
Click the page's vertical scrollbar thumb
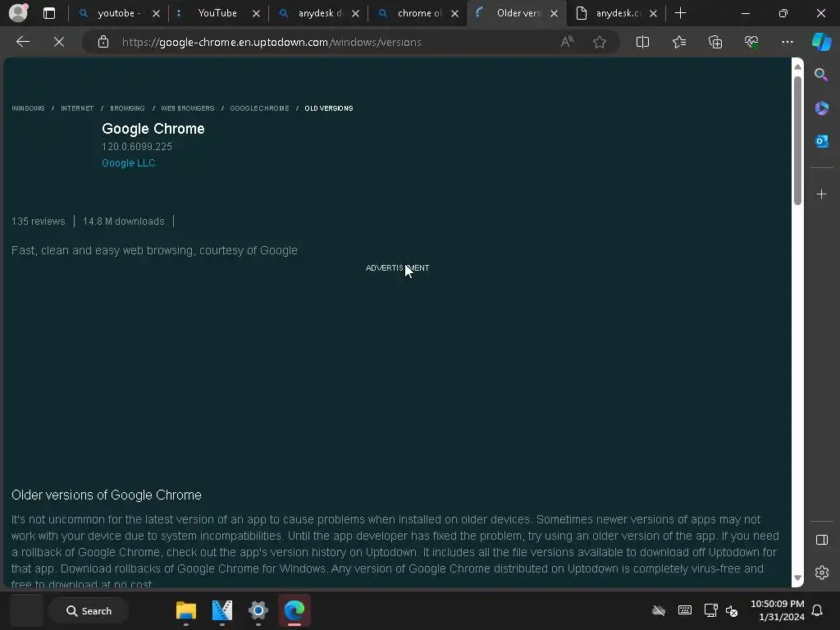[x=797, y=140]
